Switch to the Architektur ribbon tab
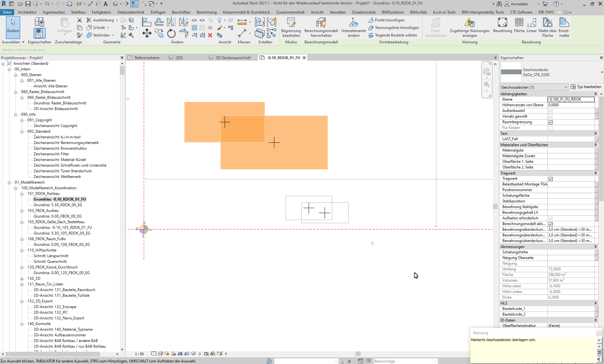604x364 pixels. [27, 12]
